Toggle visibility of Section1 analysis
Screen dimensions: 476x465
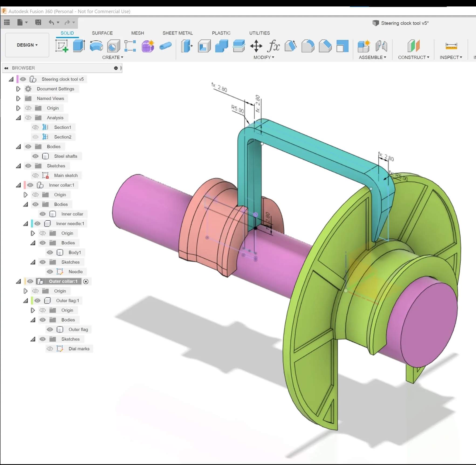click(x=35, y=127)
